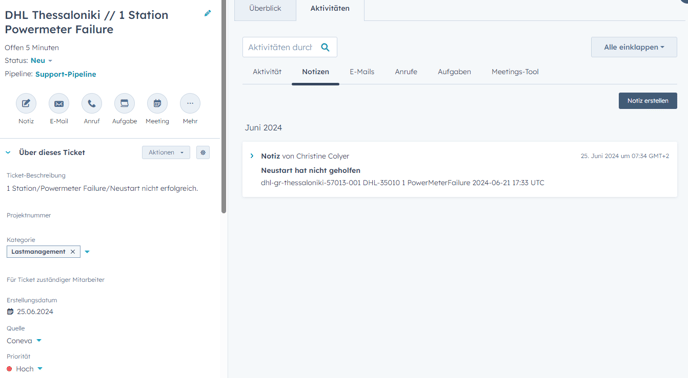Select the top Aktivitäten tab
Viewport: 688px width, 378px height.
(x=330, y=8)
